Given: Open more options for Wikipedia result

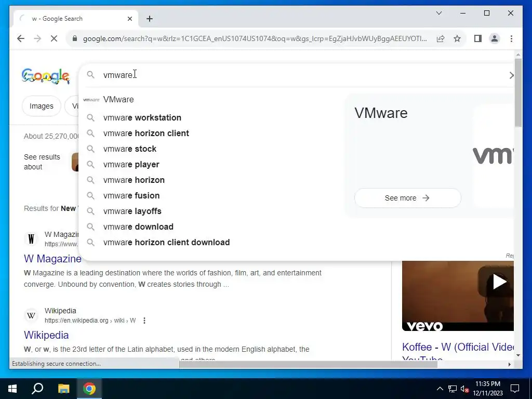Looking at the screenshot, I should [144, 321].
